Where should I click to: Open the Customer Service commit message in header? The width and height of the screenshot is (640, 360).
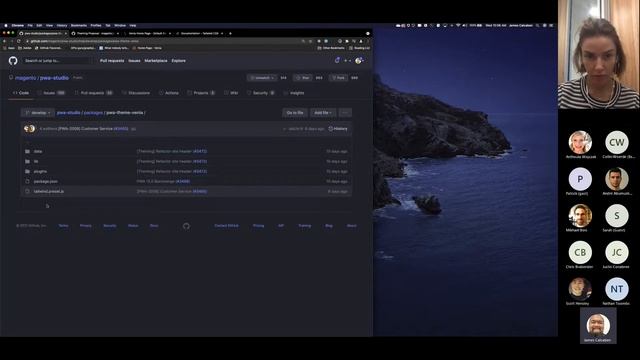[85, 129]
